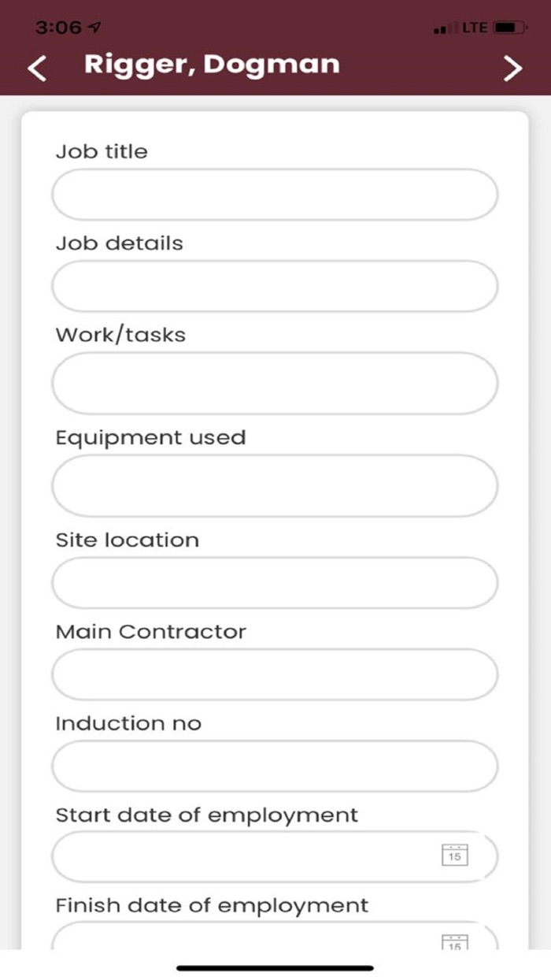The width and height of the screenshot is (551, 980).
Task: Tap the back chevron in the header
Action: point(36,69)
